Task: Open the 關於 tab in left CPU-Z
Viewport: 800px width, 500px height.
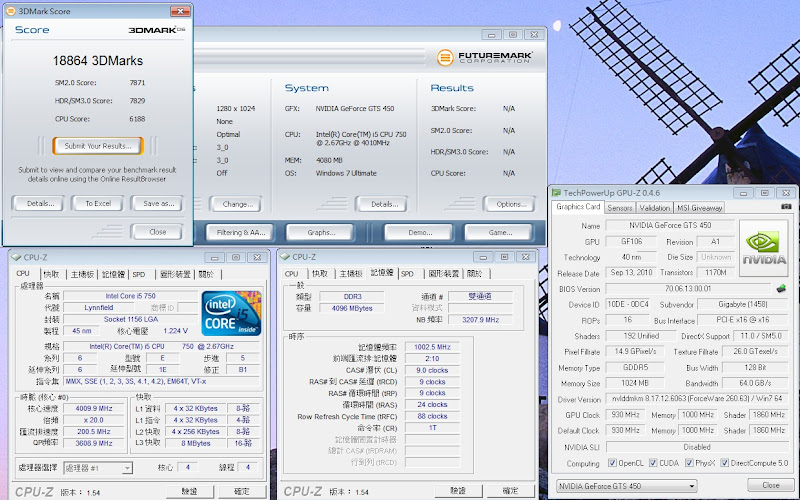Action: [206, 274]
